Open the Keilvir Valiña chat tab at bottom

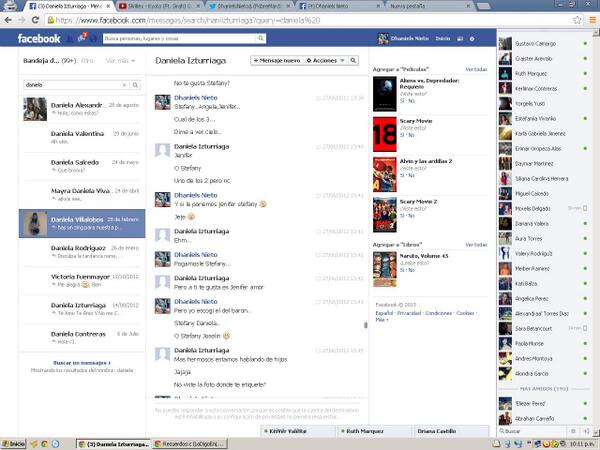[x=298, y=431]
